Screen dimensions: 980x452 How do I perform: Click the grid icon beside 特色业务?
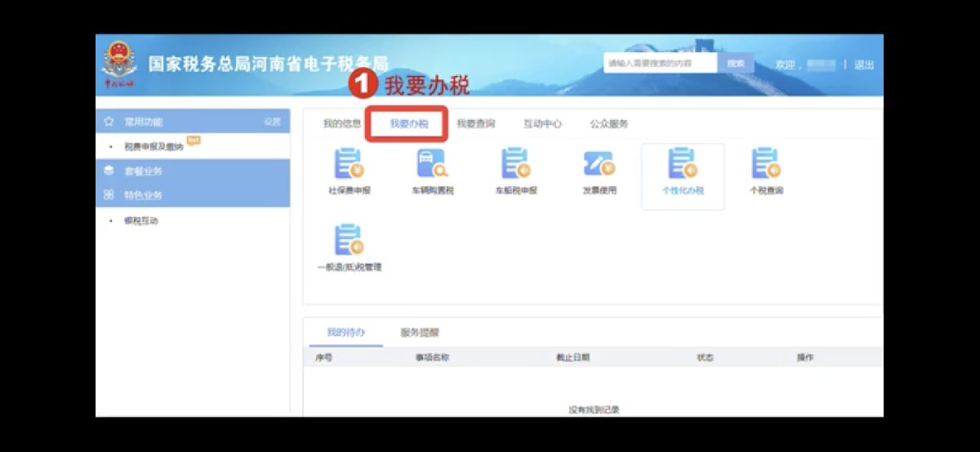(109, 195)
